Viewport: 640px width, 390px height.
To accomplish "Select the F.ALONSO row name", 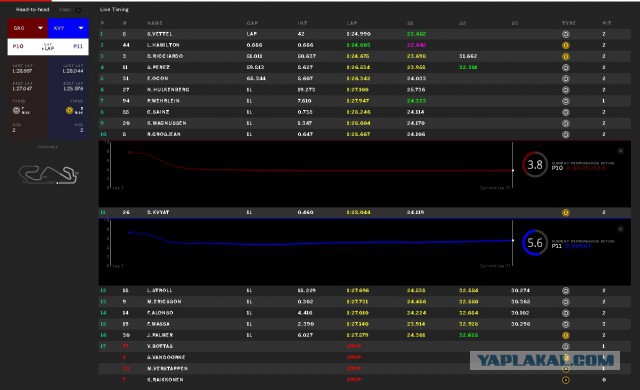I will (x=160, y=313).
